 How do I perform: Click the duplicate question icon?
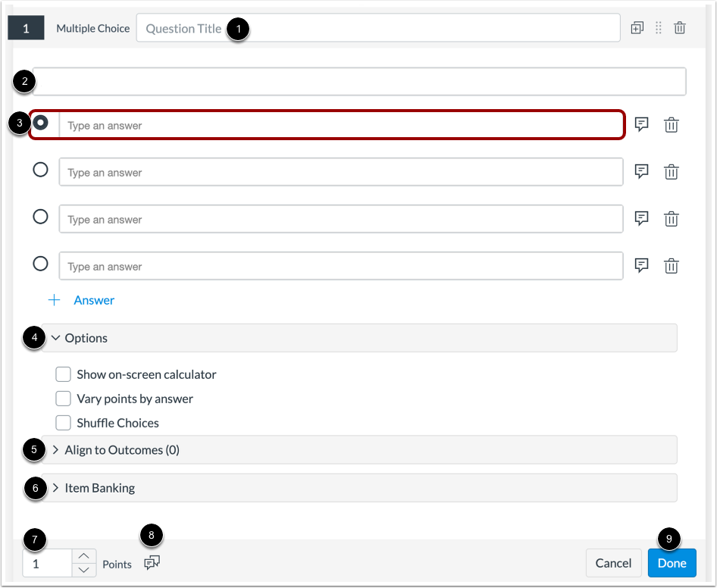click(x=637, y=28)
